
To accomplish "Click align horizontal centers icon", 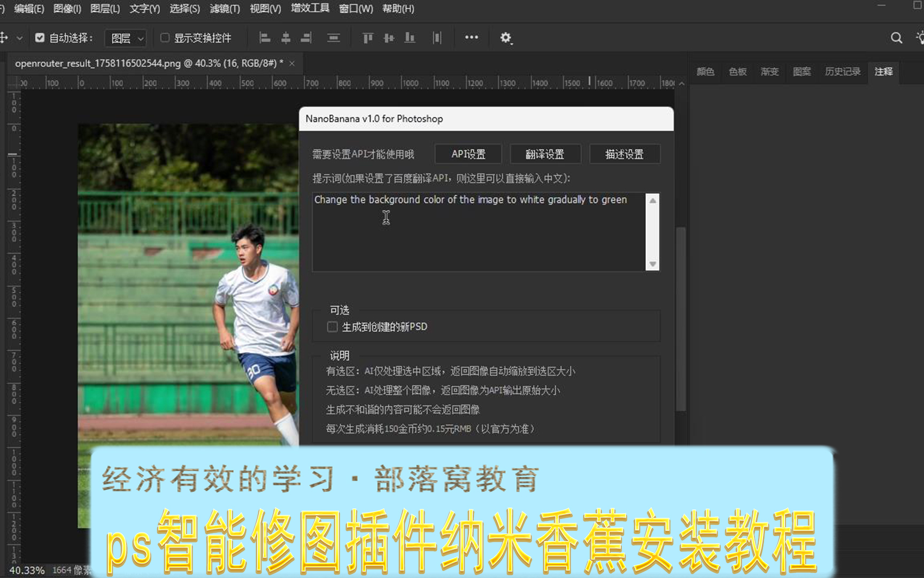I will click(286, 38).
